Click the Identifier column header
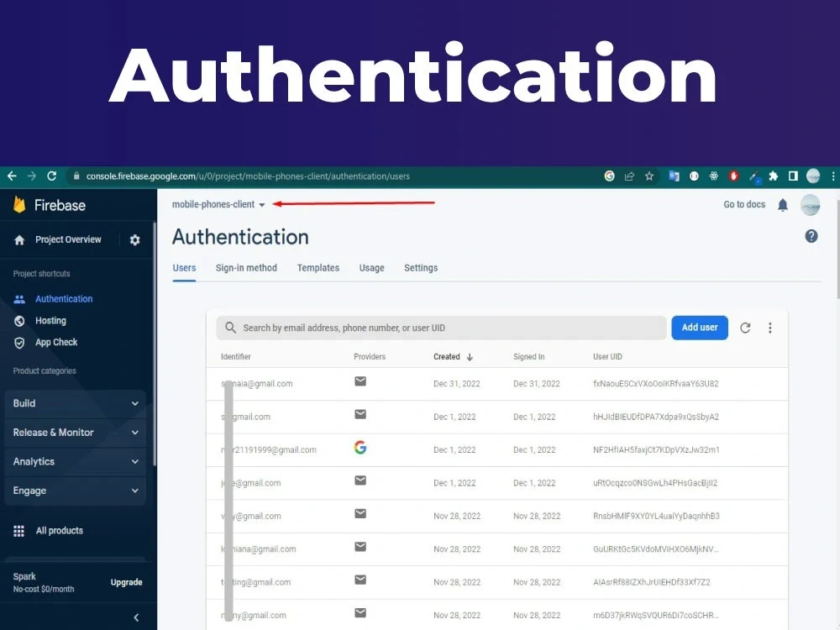The width and height of the screenshot is (840, 630). [x=236, y=357]
